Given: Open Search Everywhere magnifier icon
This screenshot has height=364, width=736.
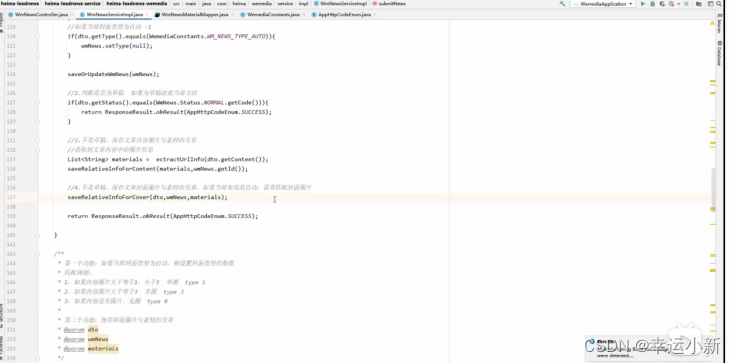Looking at the screenshot, I should pos(719,4).
